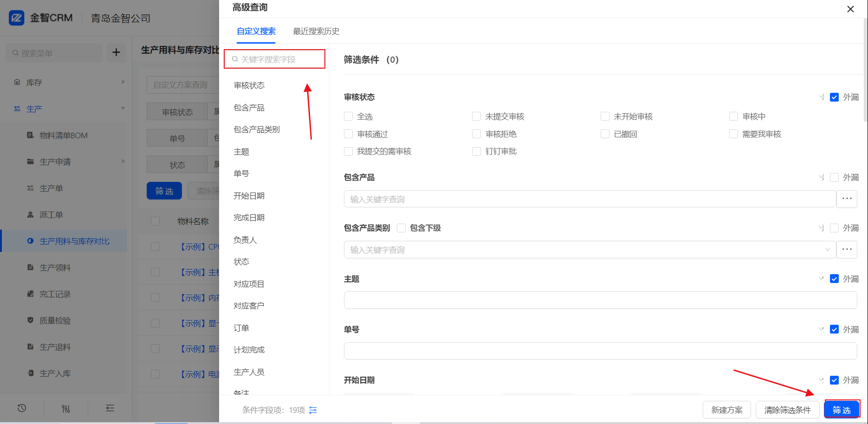Click the plus icon next to menu search

(x=116, y=53)
